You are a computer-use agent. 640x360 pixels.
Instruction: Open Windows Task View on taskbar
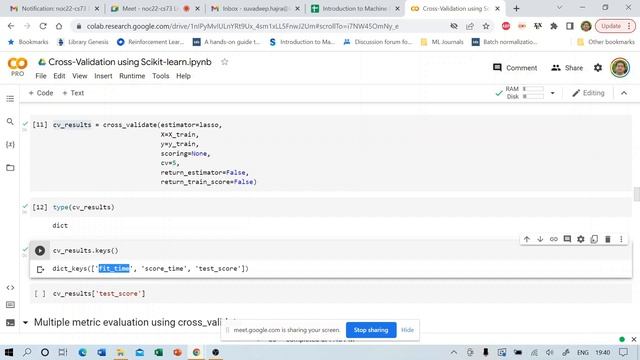[62, 352]
